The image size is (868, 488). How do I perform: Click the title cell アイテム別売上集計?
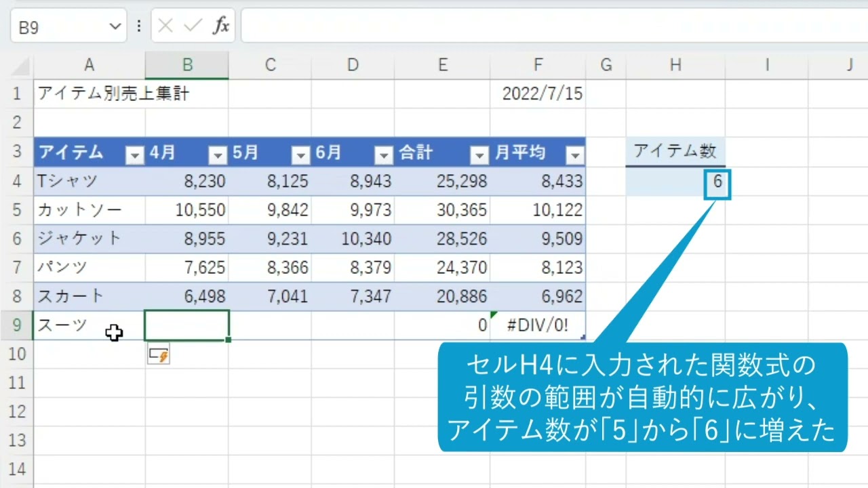(x=90, y=94)
